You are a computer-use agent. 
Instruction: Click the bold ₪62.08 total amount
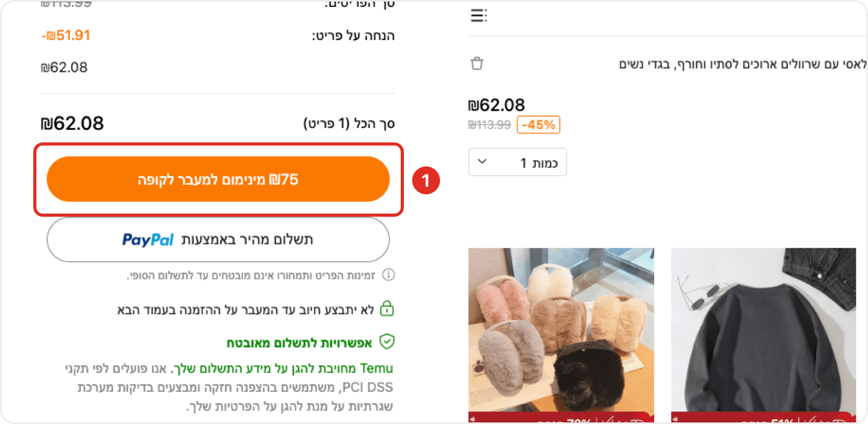pyautogui.click(x=72, y=123)
